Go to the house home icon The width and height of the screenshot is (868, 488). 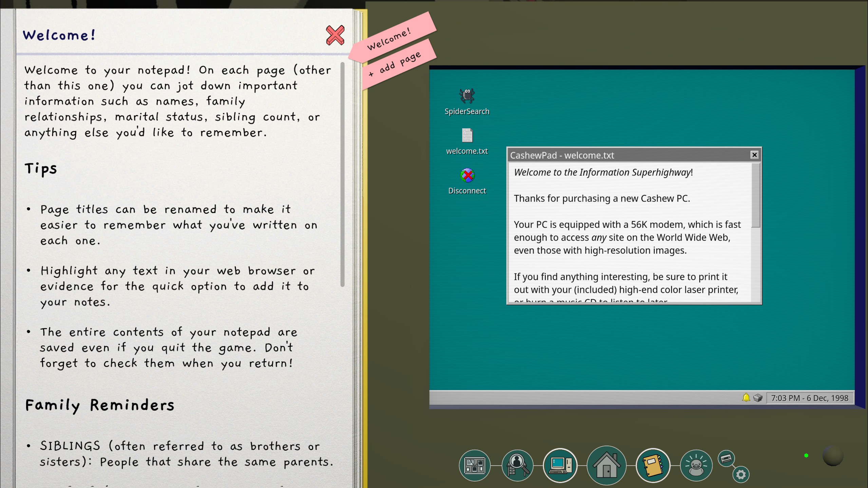click(x=606, y=465)
